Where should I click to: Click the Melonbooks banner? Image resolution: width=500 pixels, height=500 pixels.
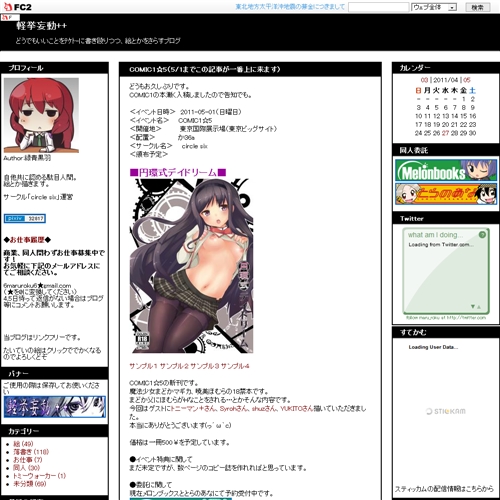point(446,170)
